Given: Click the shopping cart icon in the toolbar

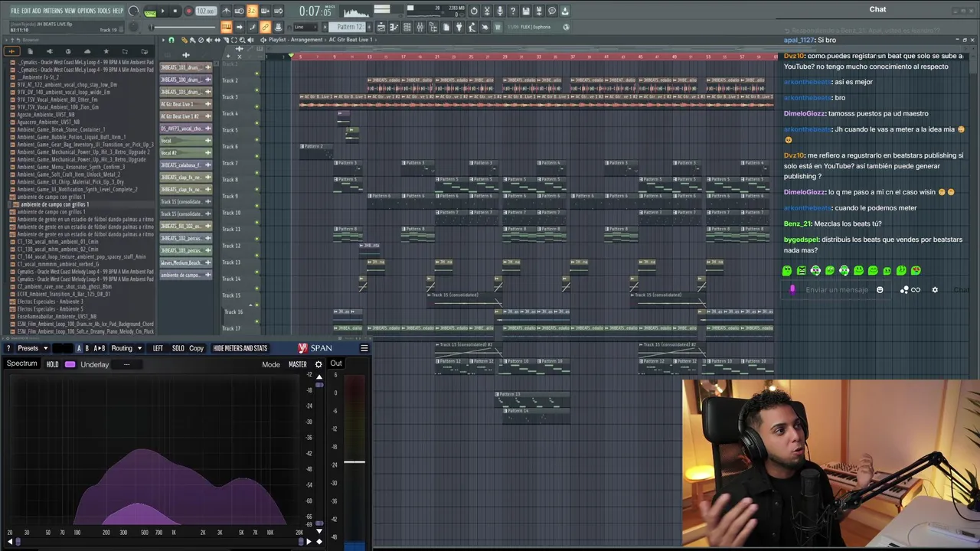Looking at the screenshot, I should click(x=498, y=27).
